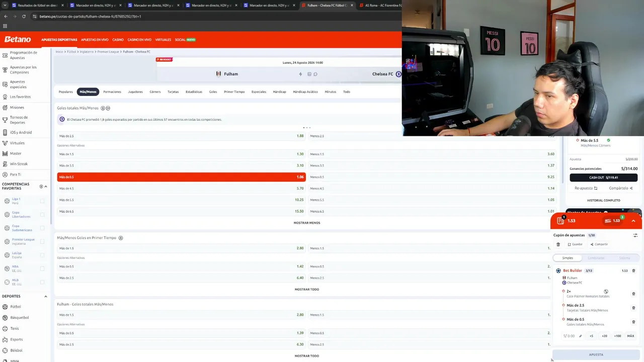The width and height of the screenshot is (644, 362).
Task: Collapse the betslip panel with the chevron
Action: 633,221
